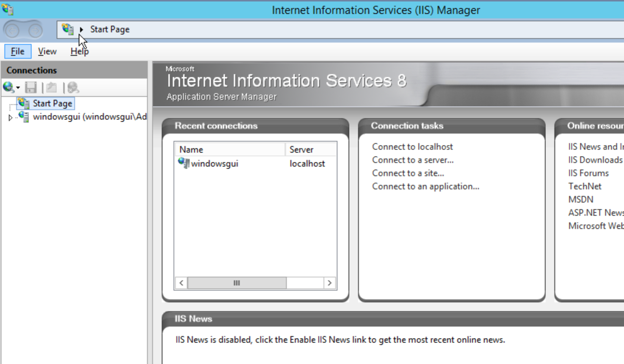The width and height of the screenshot is (624, 364).
Task: Open the address bar breadcrumb arrow before Start Page
Action: (x=81, y=29)
